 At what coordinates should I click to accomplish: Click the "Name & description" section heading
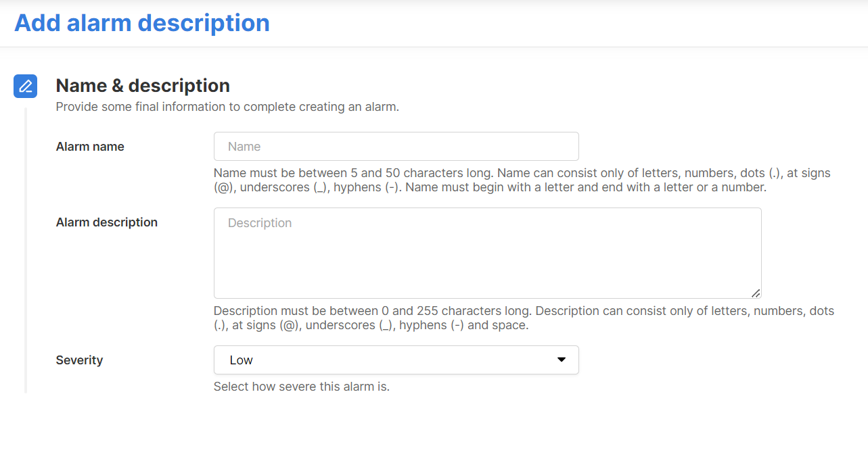[143, 86]
